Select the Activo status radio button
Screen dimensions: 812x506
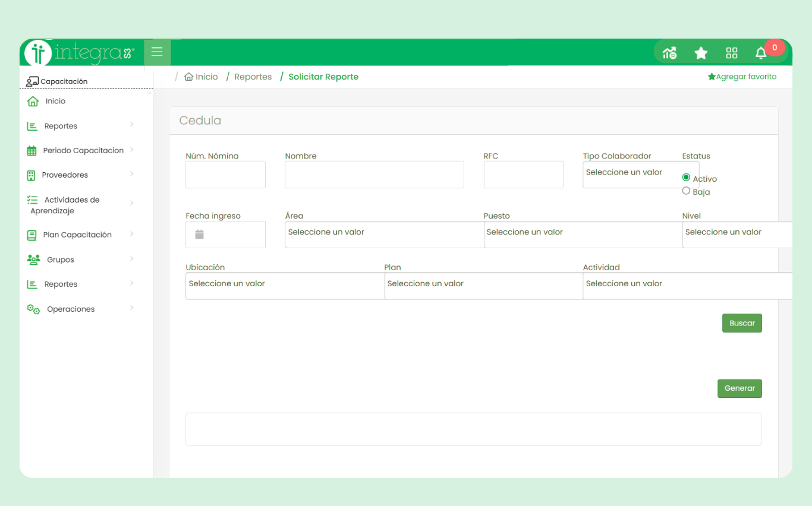point(686,178)
